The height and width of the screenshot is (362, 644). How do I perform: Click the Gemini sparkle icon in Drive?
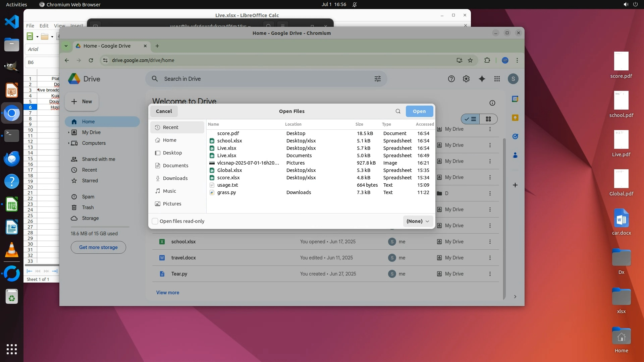[x=482, y=79]
